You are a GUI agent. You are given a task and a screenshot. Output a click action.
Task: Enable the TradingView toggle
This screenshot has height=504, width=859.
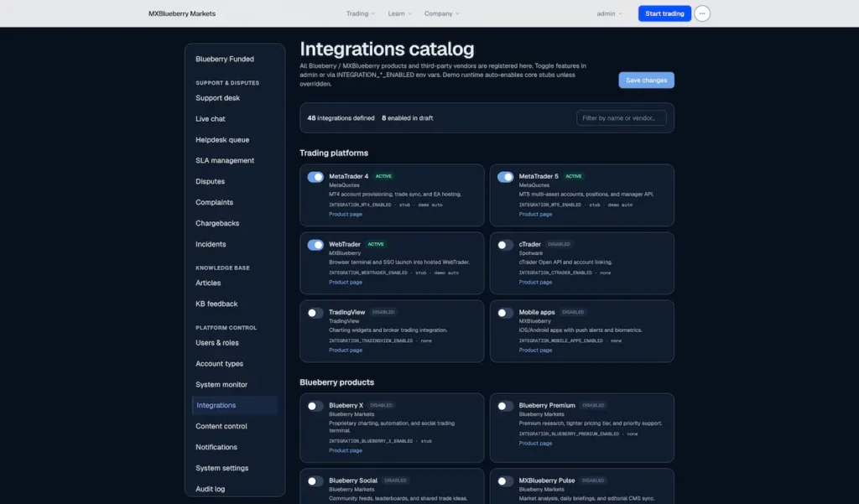click(x=315, y=313)
